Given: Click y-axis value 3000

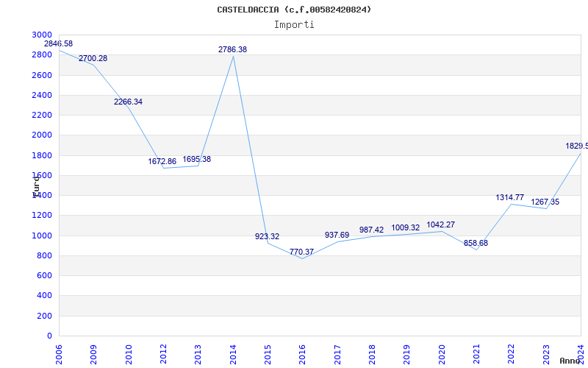Looking at the screenshot, I should pos(42,35).
